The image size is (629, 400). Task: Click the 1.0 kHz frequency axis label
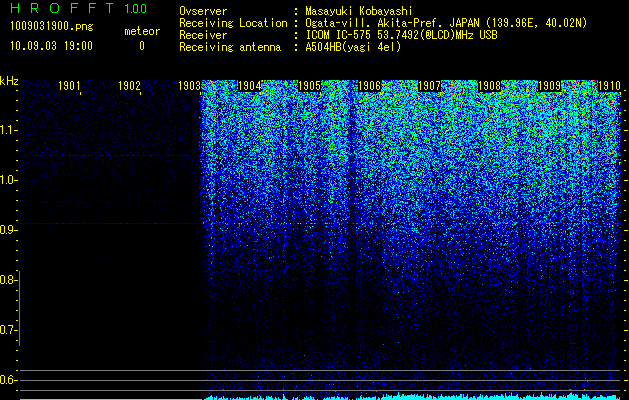[8, 180]
